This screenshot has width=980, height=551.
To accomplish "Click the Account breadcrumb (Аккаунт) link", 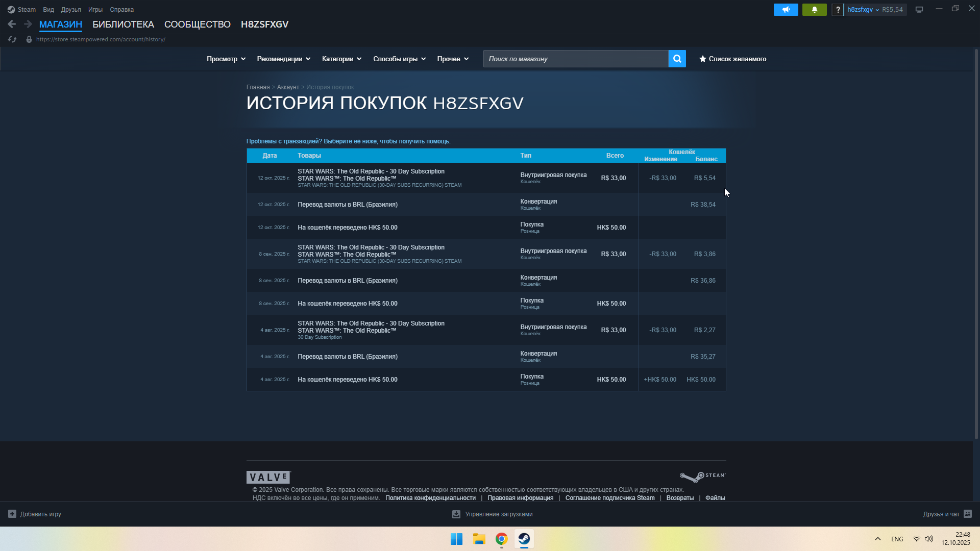I will [288, 87].
